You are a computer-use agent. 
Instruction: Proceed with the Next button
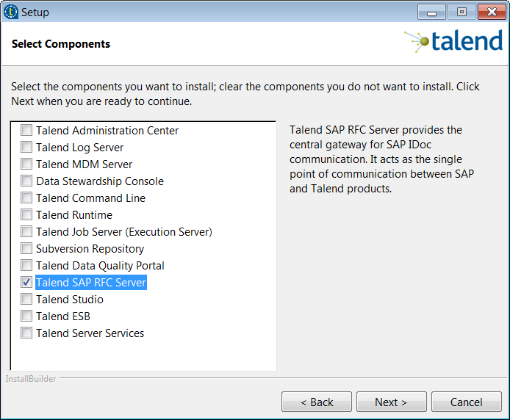tap(390, 402)
